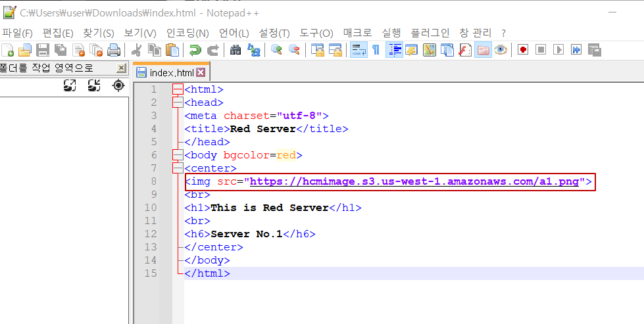Close the index.html tab
Screen dimensions: 644x324
[201, 72]
